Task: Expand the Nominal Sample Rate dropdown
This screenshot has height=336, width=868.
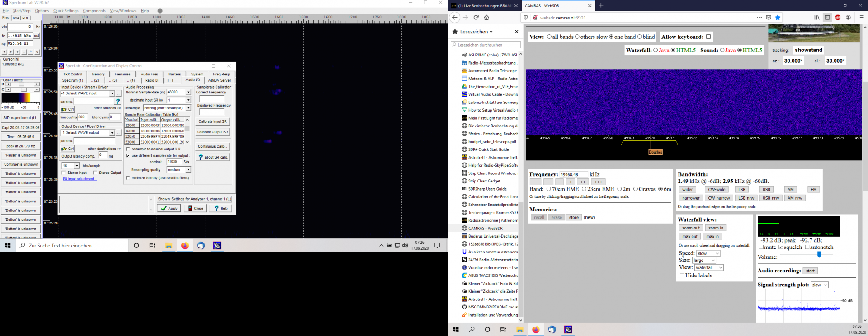Action: coord(188,92)
